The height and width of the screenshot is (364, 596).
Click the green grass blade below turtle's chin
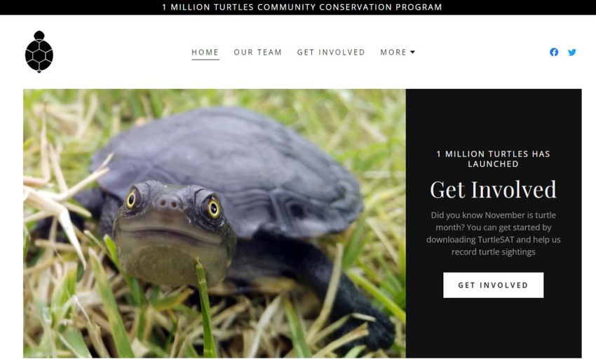point(205,308)
